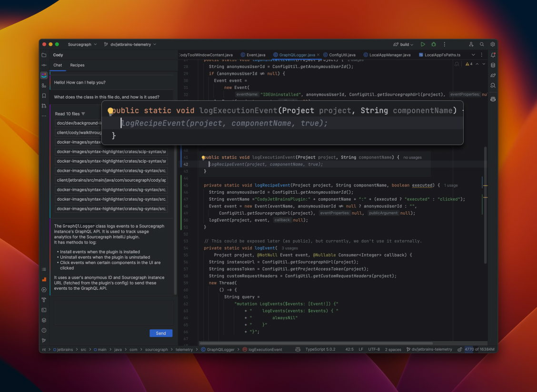
Task: Toggle the reader mode icon in editor
Action: [457, 64]
